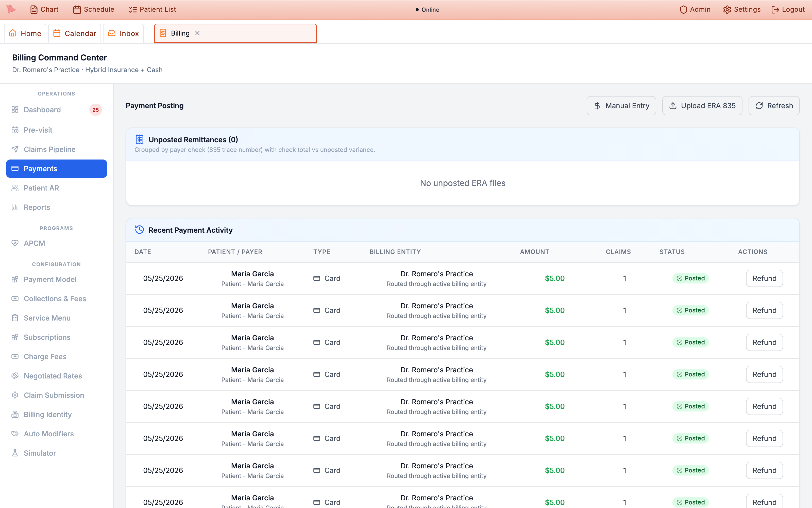Switch to the Calendar tab

pos(75,33)
